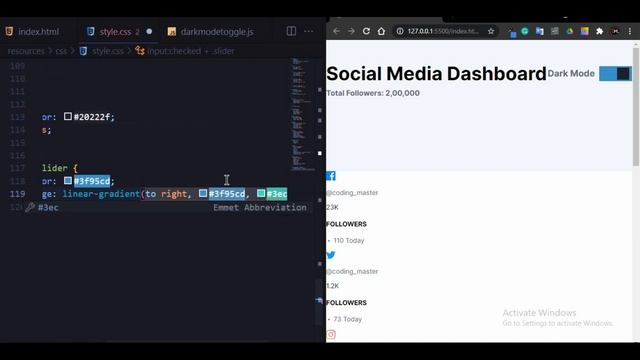Open the darkmodetoggle.js editor tab
This screenshot has width=640, height=360.
[x=211, y=31]
